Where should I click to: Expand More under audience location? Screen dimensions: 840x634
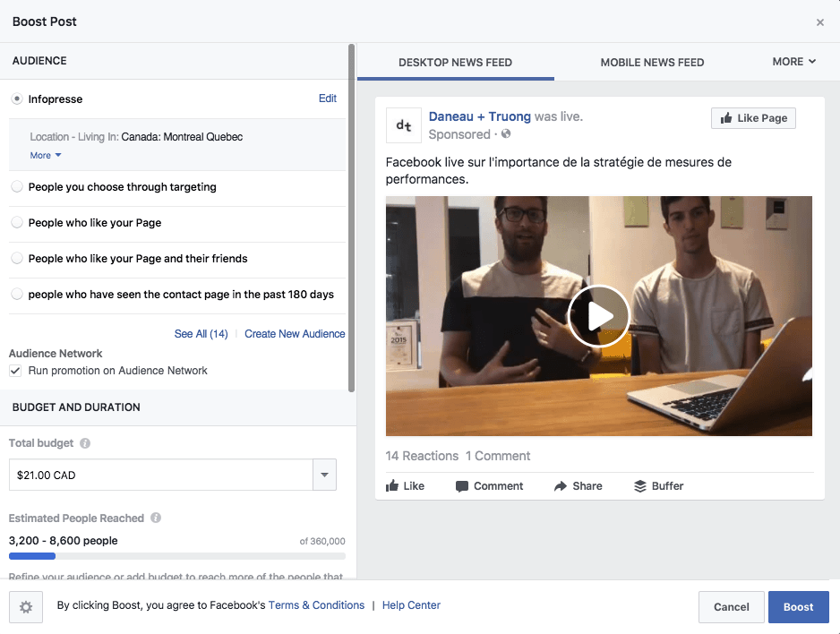46,156
